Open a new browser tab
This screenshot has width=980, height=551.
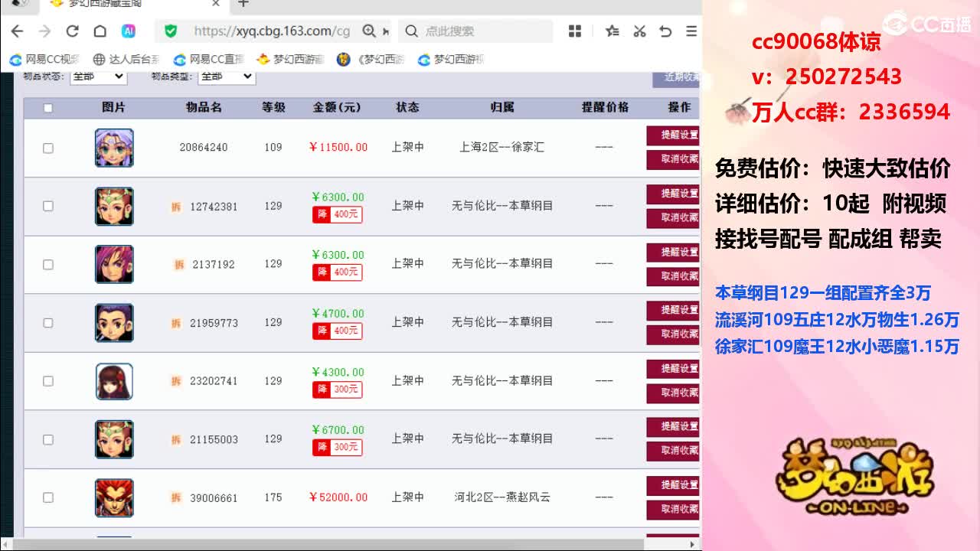click(x=243, y=4)
